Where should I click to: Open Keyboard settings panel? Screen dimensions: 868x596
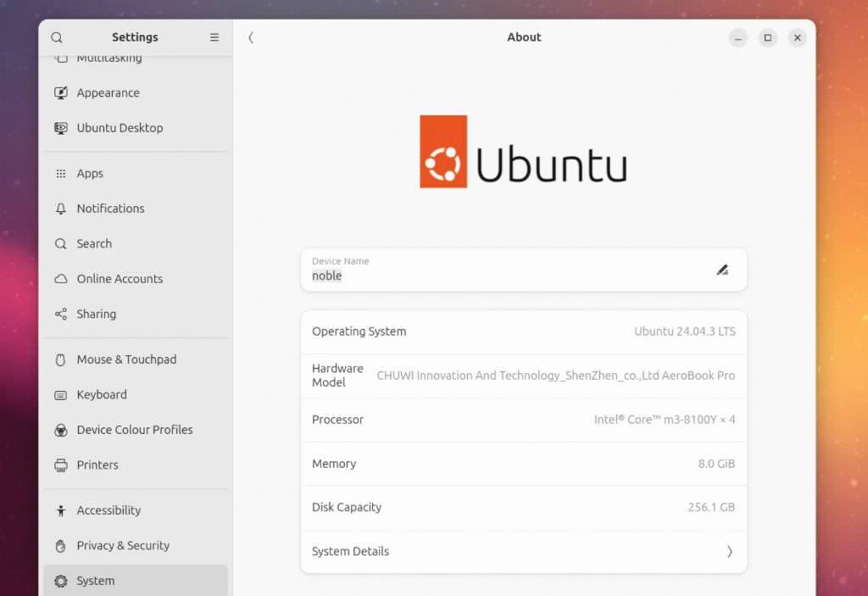click(x=136, y=395)
